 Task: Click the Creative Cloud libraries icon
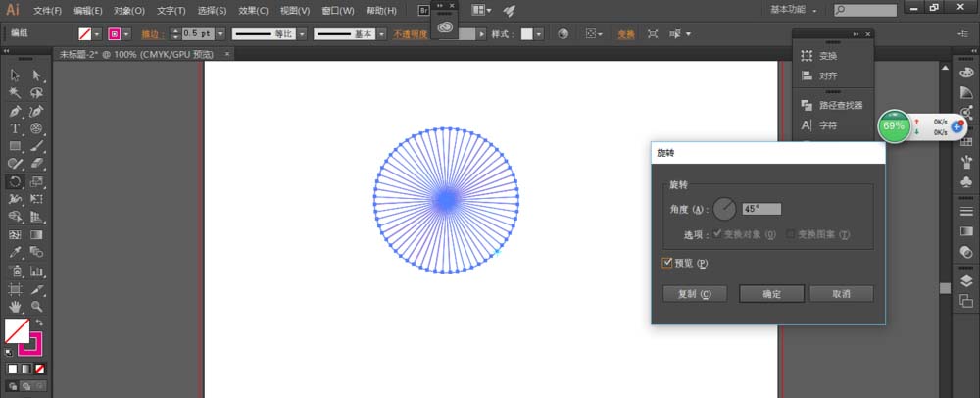pyautogui.click(x=445, y=26)
